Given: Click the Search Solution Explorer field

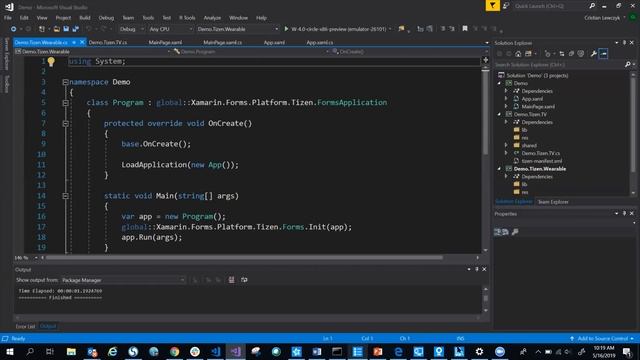Looking at the screenshot, I should coord(559,64).
